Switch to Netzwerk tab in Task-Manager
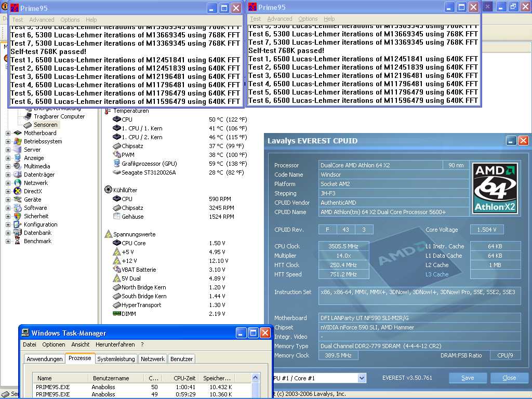Screen dimensions: 532x399 click(153, 359)
